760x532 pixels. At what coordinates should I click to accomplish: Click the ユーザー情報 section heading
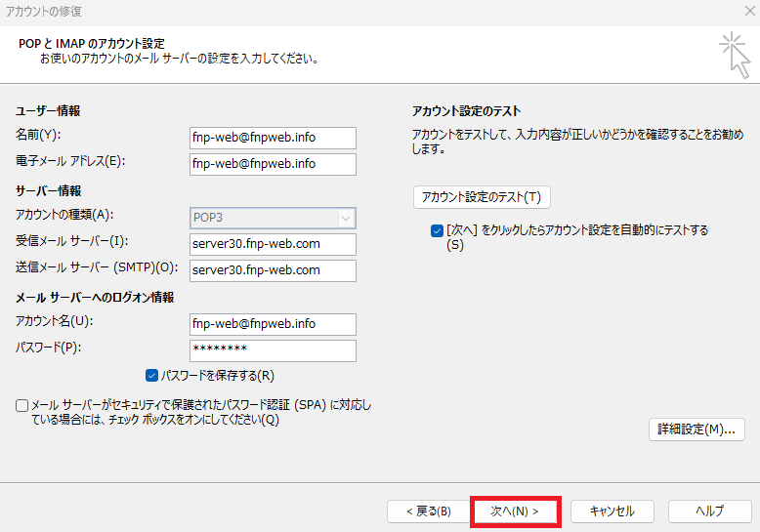coord(48,111)
